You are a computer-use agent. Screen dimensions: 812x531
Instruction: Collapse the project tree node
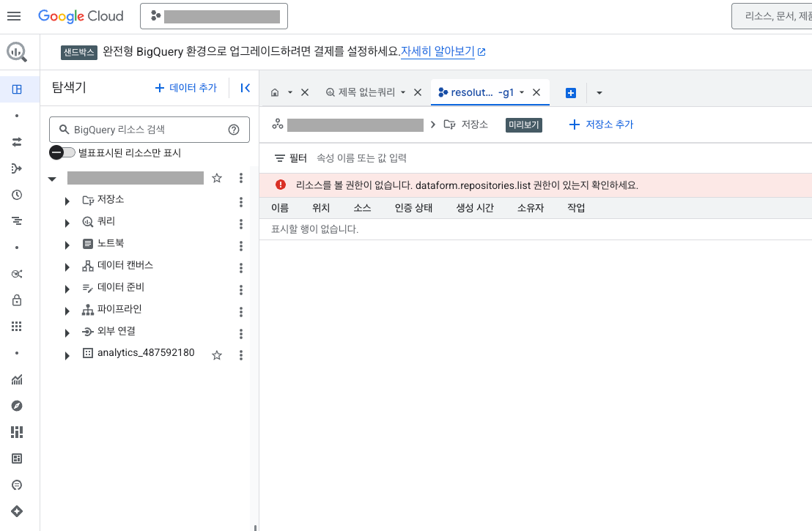(x=52, y=179)
